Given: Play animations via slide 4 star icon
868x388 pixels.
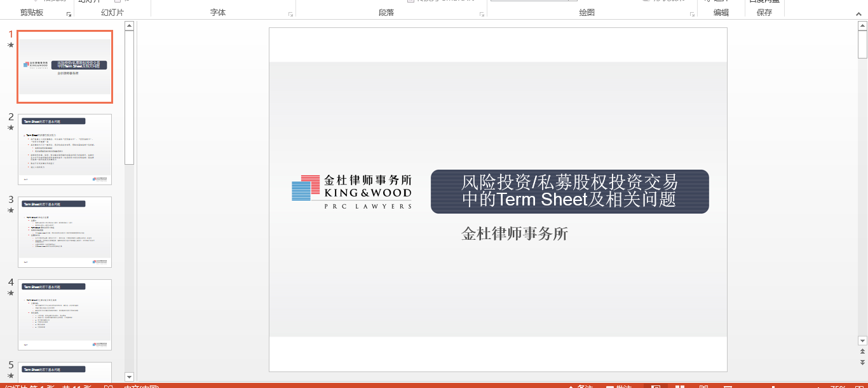Looking at the screenshot, I should [10, 293].
